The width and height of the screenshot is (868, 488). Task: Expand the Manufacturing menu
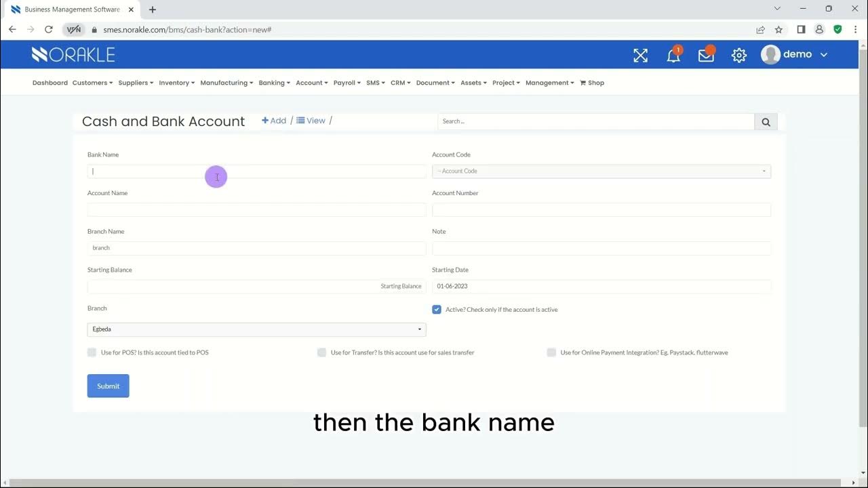pyautogui.click(x=226, y=83)
